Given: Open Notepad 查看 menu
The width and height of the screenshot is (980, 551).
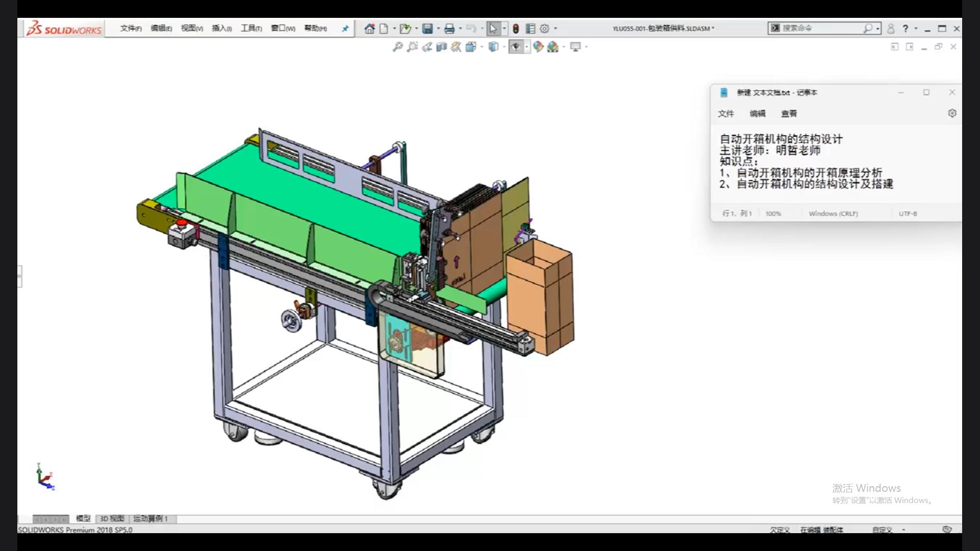Looking at the screenshot, I should pos(789,113).
